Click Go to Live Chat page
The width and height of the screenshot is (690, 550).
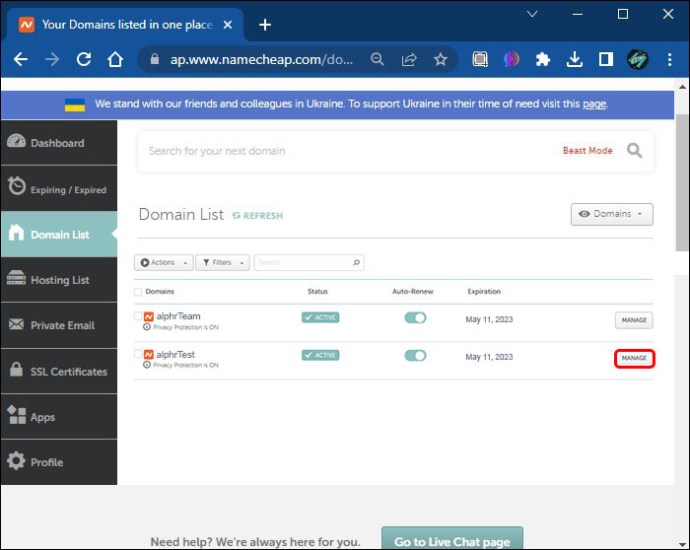tap(451, 541)
